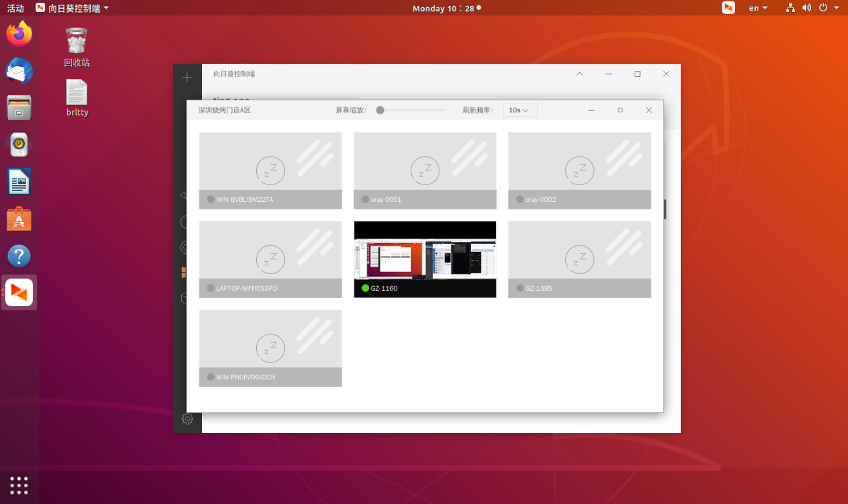Screen dimensions: 848x504
Task: Select the WIN-PNOINTKNOCN device tile
Action: click(270, 348)
